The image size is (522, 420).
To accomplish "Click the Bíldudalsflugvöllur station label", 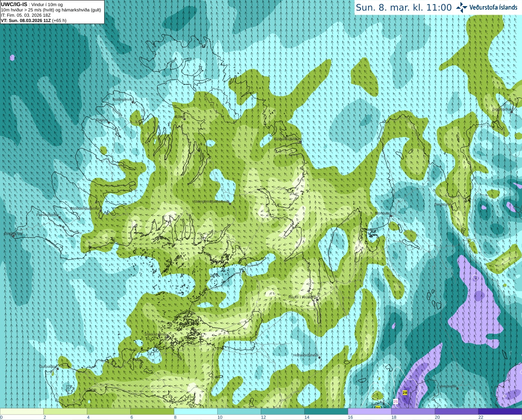I will [x=84, y=208].
